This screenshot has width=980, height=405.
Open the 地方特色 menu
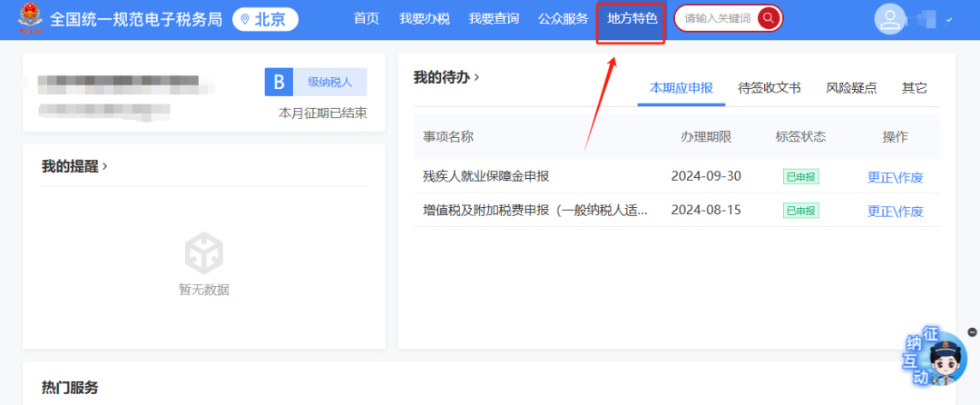coord(632,19)
